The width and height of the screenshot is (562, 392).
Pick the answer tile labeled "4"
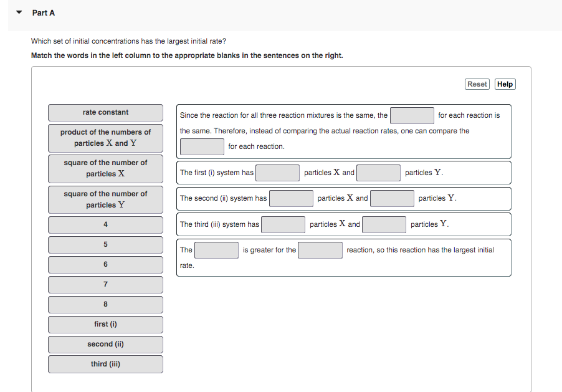pyautogui.click(x=105, y=224)
